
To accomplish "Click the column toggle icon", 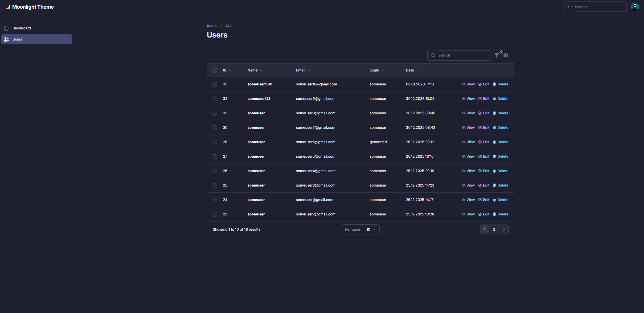I will click(506, 55).
